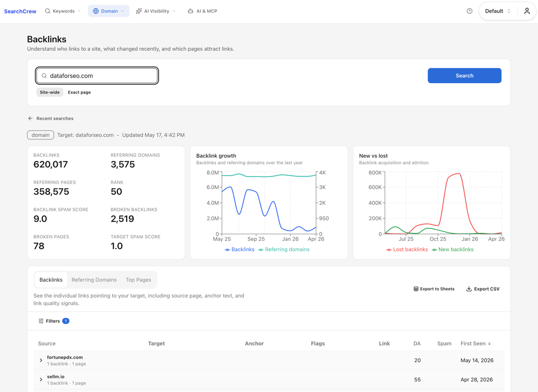The width and height of the screenshot is (538, 392).
Task: Click the Rank value 50
Action: pyautogui.click(x=116, y=191)
